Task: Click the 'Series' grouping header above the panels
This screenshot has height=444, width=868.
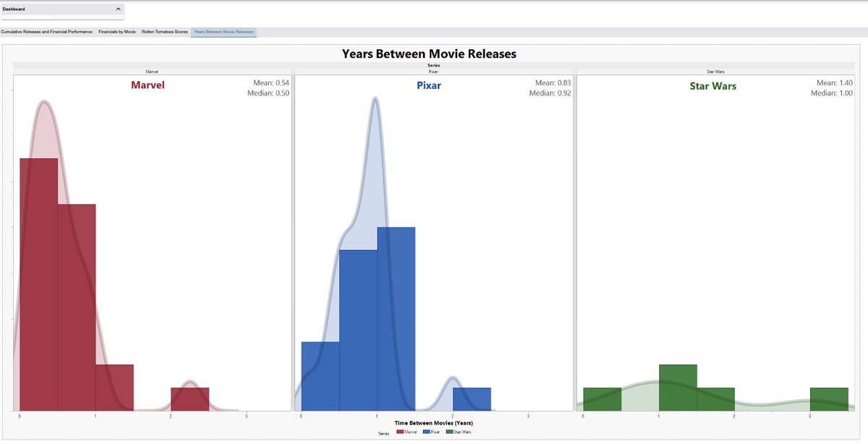Action: pyautogui.click(x=434, y=65)
